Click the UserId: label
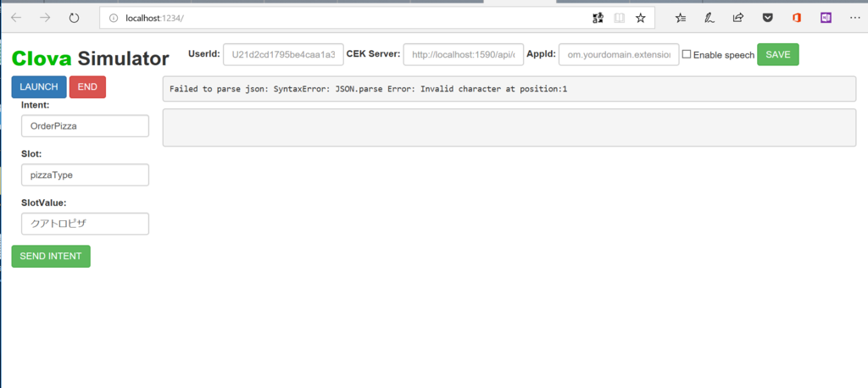The image size is (868, 388). [x=204, y=53]
